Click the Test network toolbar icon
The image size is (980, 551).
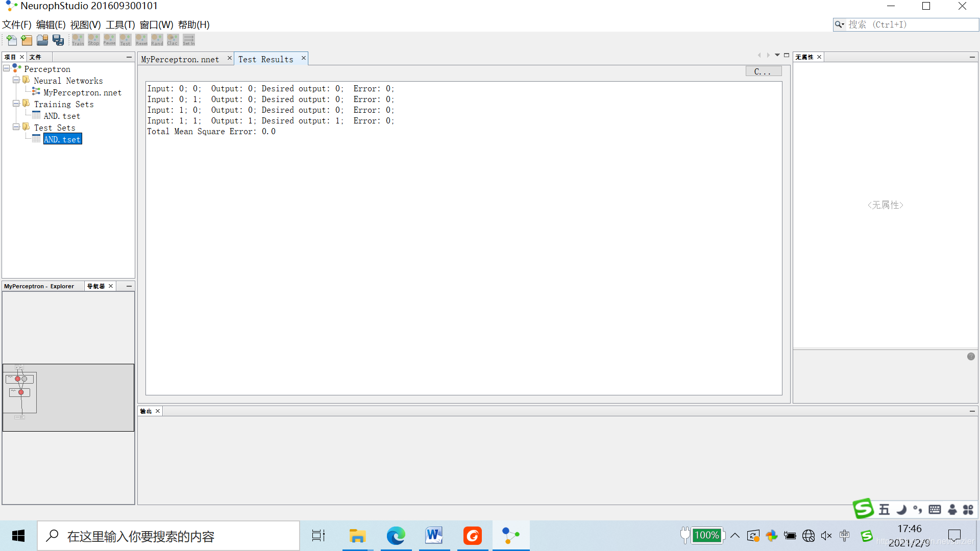126,40
